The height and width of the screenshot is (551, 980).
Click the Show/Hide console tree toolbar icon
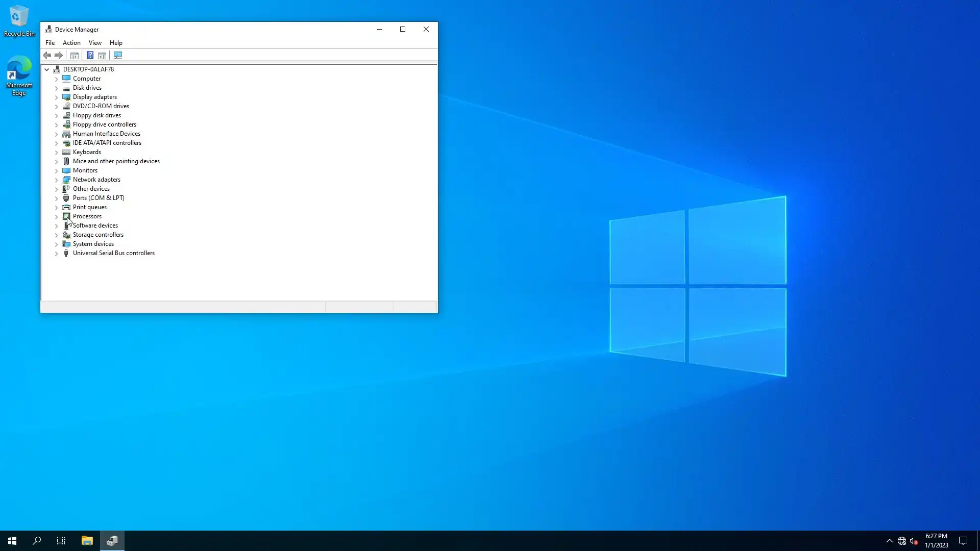[x=75, y=55]
